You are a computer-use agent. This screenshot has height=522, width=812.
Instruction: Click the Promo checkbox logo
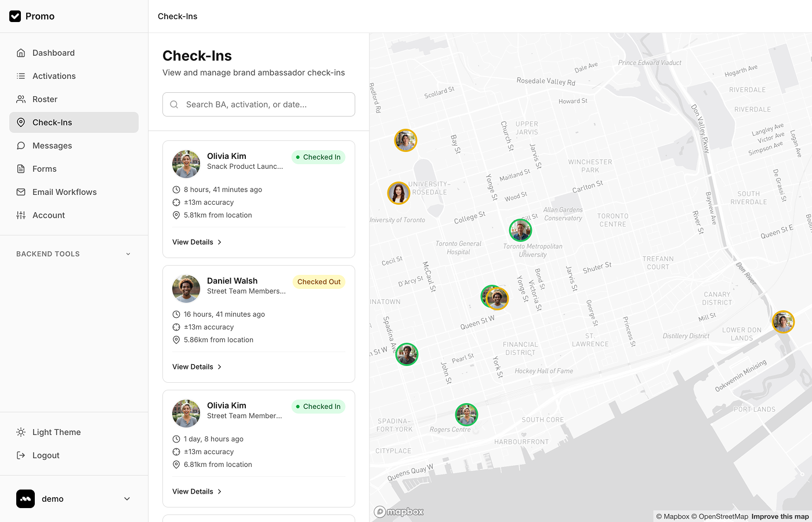click(15, 16)
